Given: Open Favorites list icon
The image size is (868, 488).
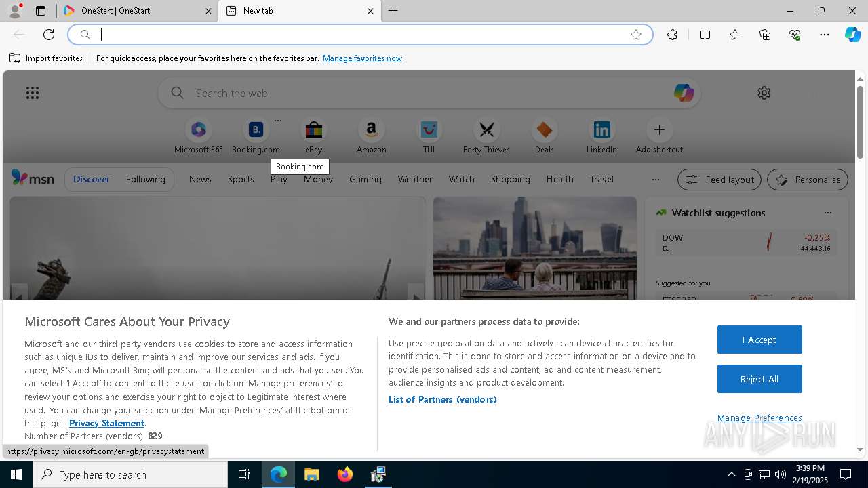Looking at the screenshot, I should [x=735, y=35].
